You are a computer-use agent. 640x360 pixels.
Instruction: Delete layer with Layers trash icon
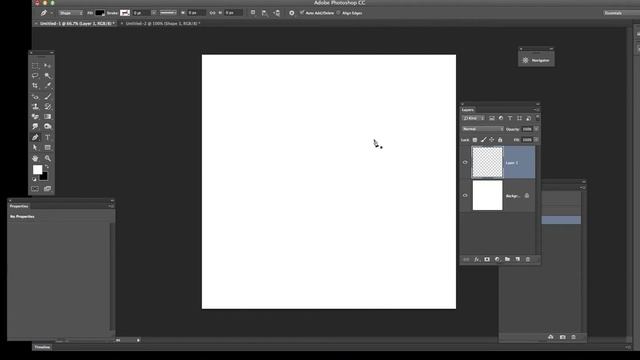tap(528, 260)
